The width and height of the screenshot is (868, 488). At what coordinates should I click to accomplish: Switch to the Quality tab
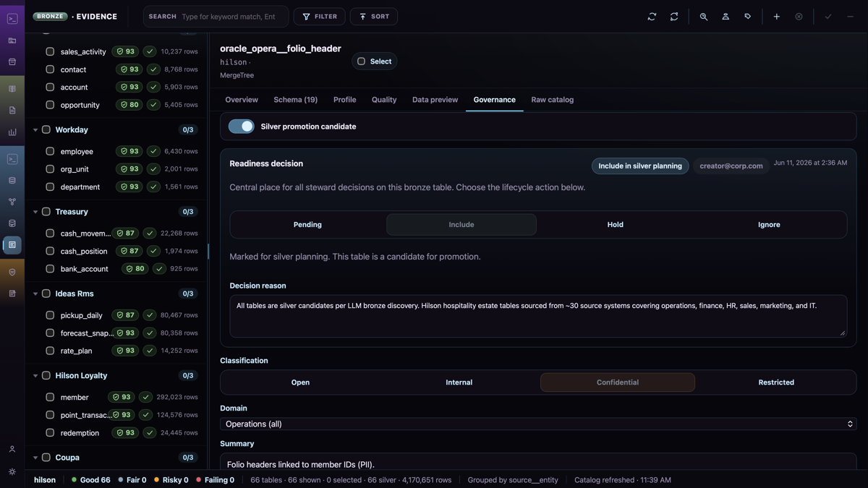point(384,100)
